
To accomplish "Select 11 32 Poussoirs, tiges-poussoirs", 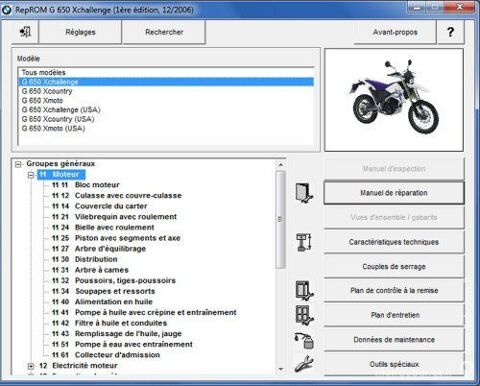I will pyautogui.click(x=114, y=280).
